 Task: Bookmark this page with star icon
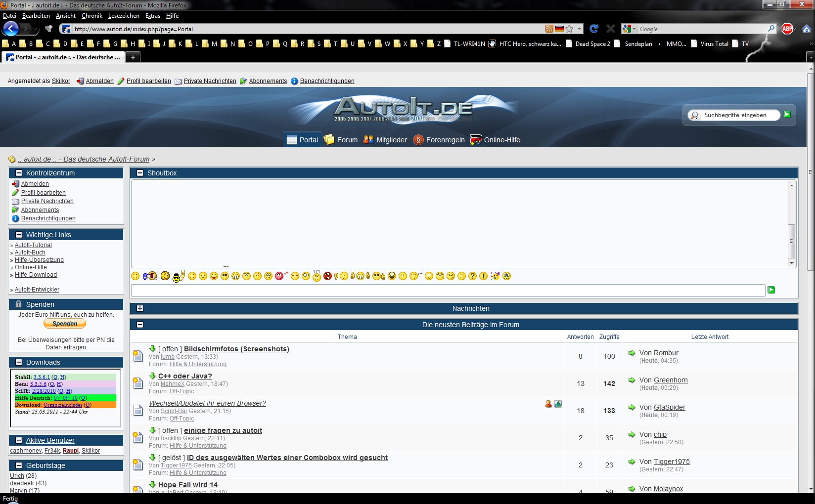[x=569, y=29]
